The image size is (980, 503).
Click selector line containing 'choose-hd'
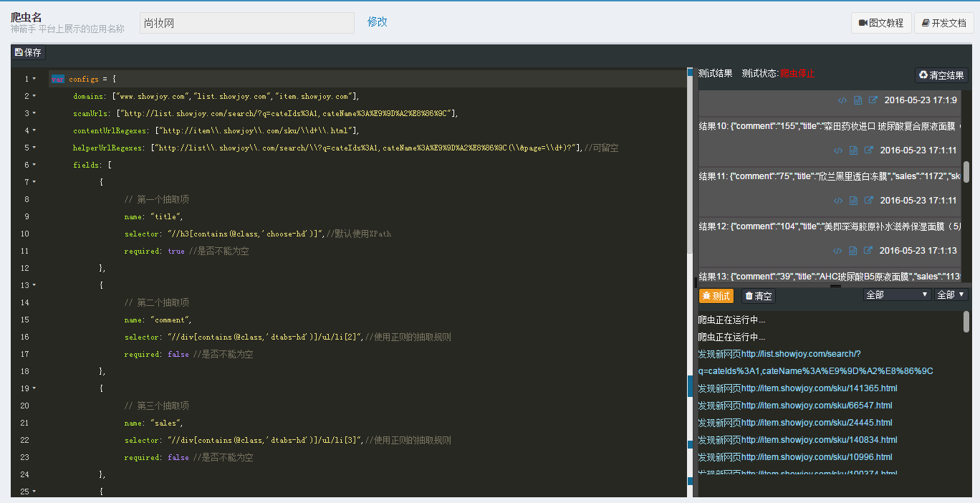[258, 234]
